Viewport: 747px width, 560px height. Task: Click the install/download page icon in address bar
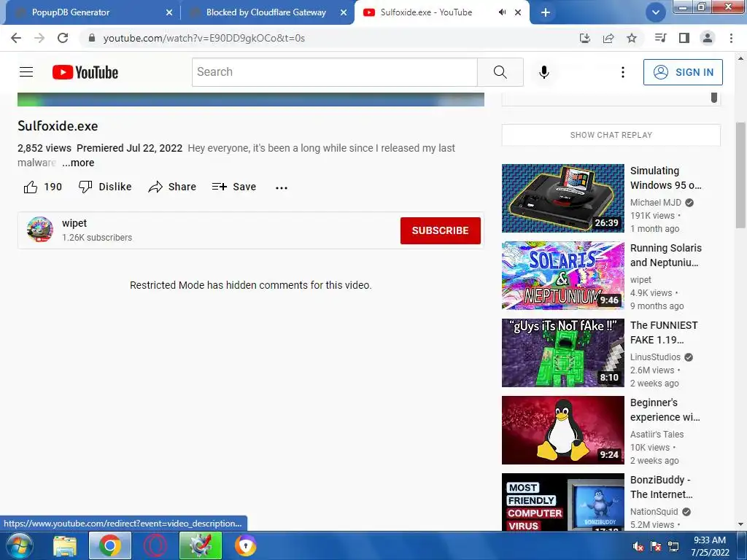(x=585, y=38)
